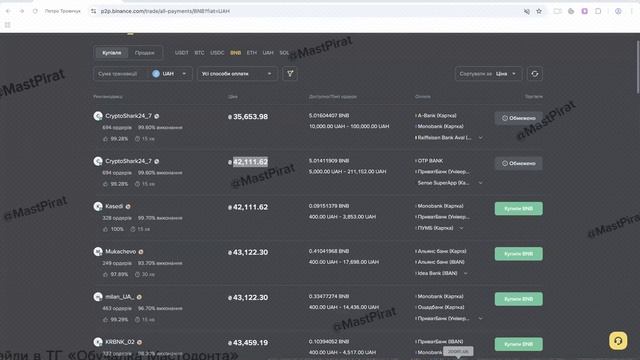Viewport: 640px width, 360px height.
Task: Open second CryptoShark24_7 advertiser profile
Action: pyautogui.click(x=128, y=161)
